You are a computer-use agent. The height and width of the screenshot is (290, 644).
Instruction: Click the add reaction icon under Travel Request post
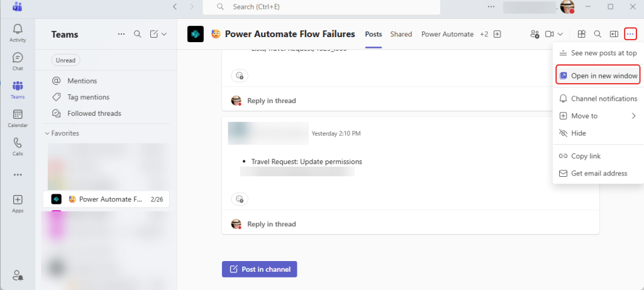tap(239, 199)
